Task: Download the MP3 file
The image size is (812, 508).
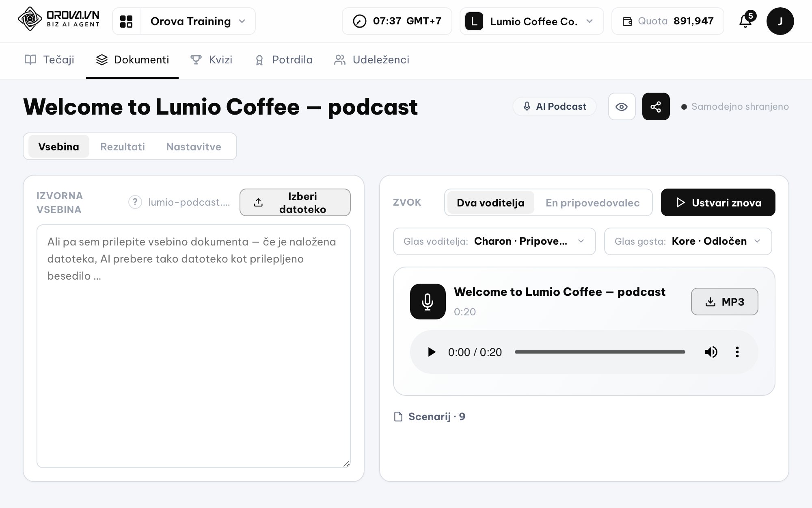Action: (x=724, y=302)
